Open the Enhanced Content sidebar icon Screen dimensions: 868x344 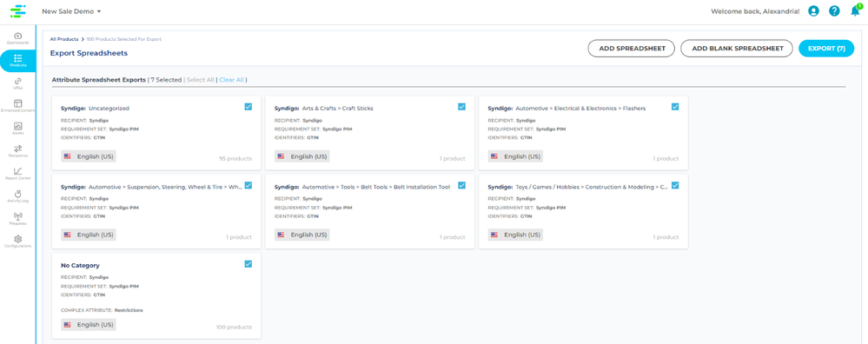point(17,103)
